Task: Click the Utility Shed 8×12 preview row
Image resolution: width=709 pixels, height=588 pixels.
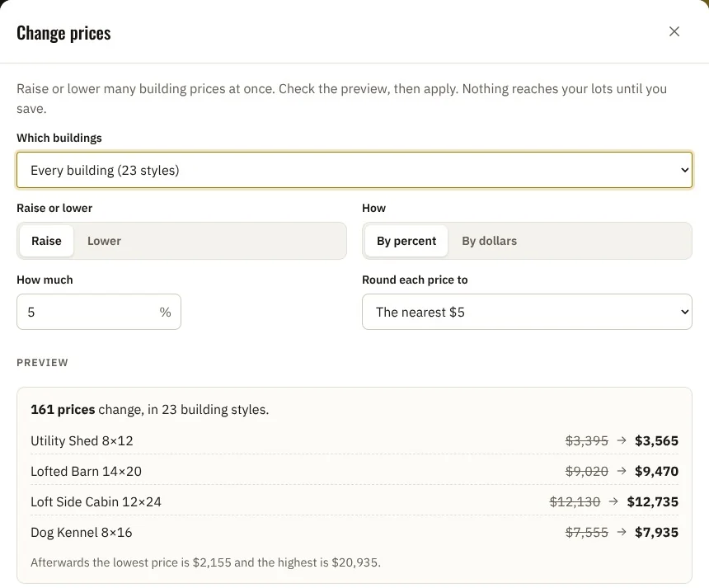Action: 354,440
